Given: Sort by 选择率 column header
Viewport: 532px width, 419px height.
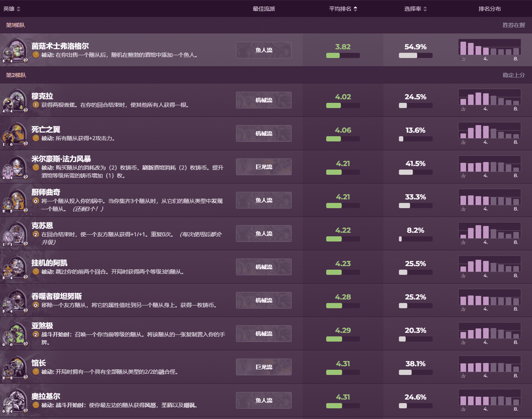Looking at the screenshot, I should 416,9.
